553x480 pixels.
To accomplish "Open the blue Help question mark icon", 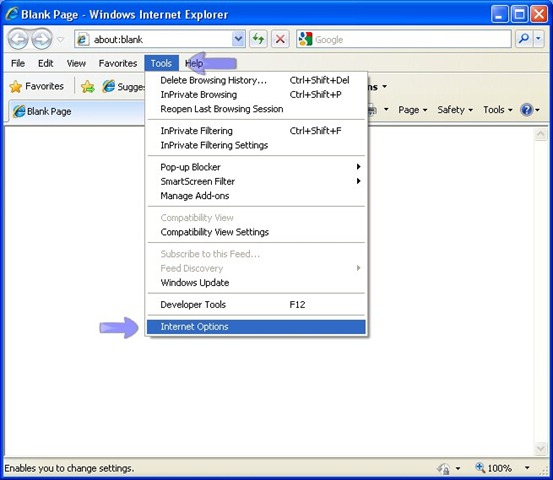I will (x=526, y=110).
